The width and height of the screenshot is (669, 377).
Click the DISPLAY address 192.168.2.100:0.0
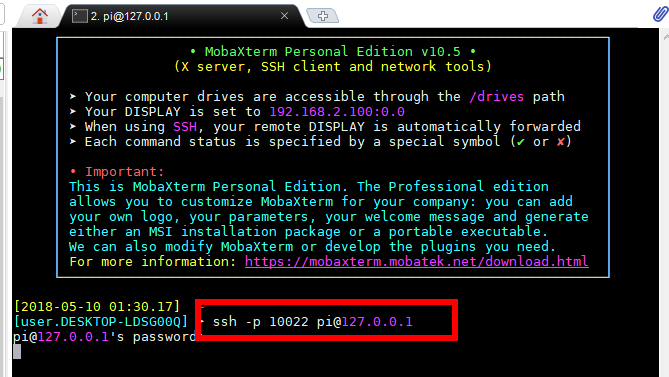tap(337, 112)
